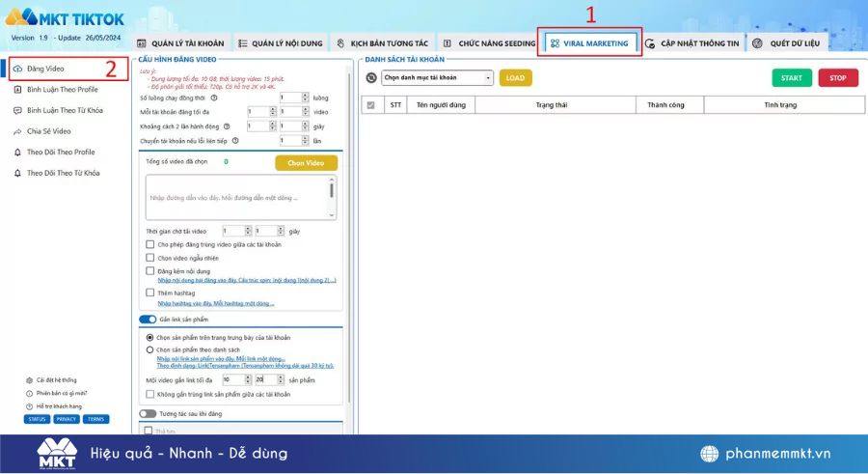868x474 pixels.
Task: Tick the Đăng kèm nội dung checkbox
Action: click(150, 271)
